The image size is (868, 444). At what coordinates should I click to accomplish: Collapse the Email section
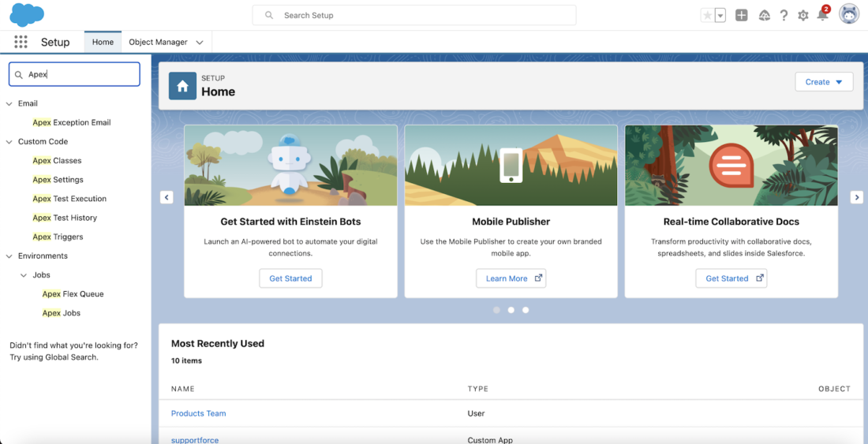[x=9, y=103]
